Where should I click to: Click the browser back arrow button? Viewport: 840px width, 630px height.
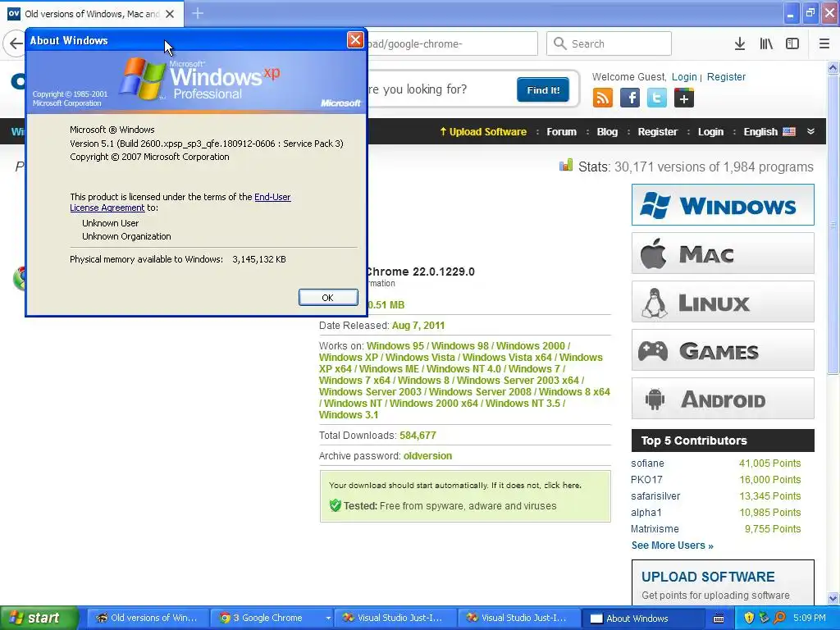tap(15, 43)
